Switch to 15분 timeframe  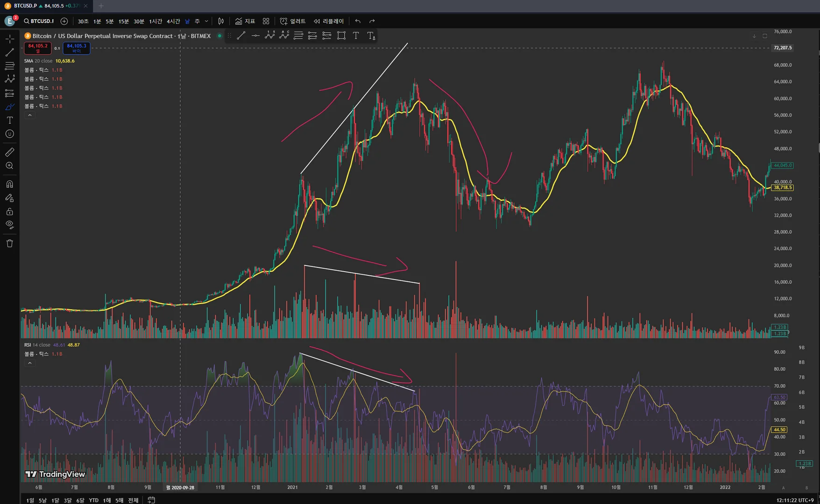[x=124, y=21]
